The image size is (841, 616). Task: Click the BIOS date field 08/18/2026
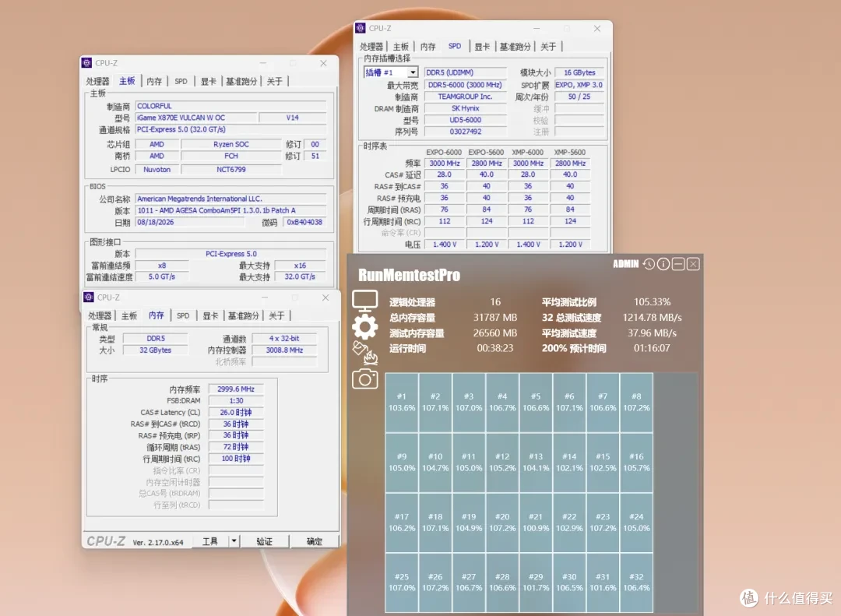point(190,222)
